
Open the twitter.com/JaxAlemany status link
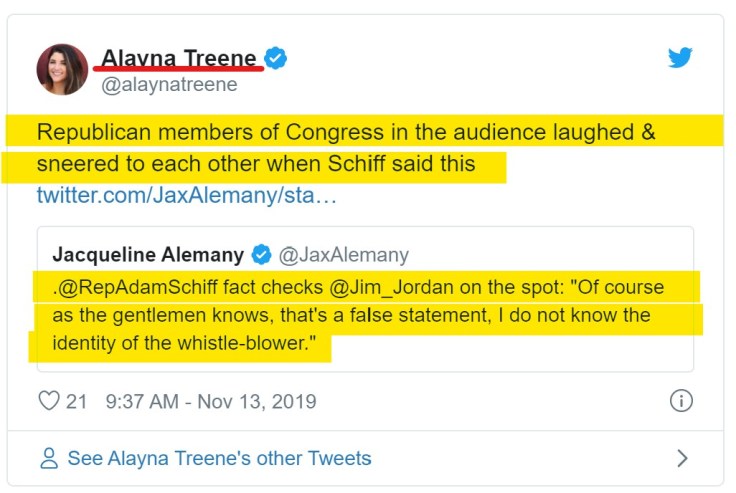(x=186, y=193)
